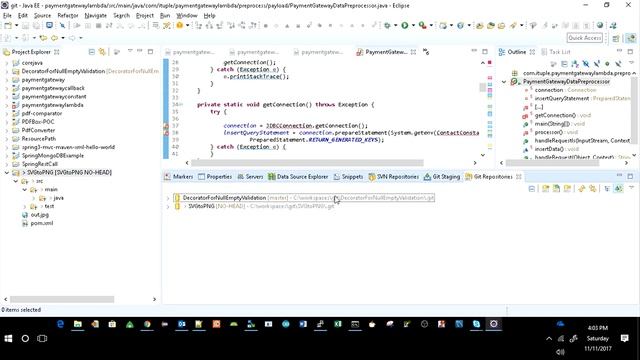Image resolution: width=640 pixels, height=360 pixels.
Task: Switch to the Markers tab
Action: point(179,177)
